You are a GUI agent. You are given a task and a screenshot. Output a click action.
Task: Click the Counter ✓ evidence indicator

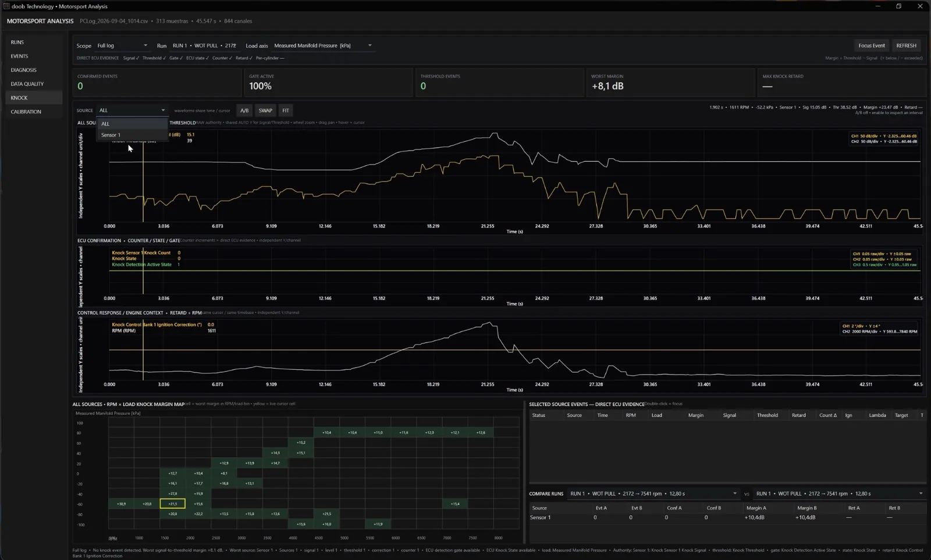point(222,58)
